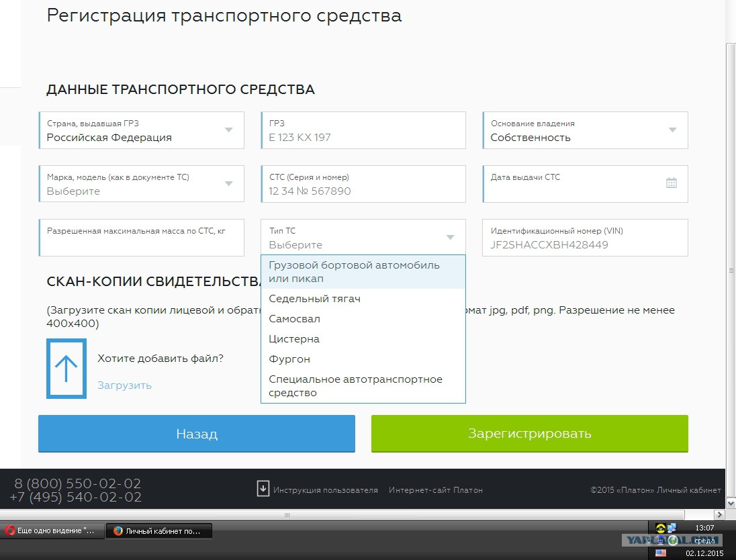Open the Основание владения dropdown
736x560 pixels.
pos(672,130)
